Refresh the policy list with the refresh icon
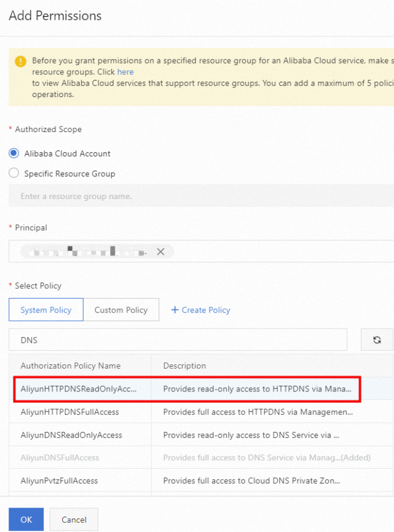394x532 pixels. pyautogui.click(x=377, y=340)
